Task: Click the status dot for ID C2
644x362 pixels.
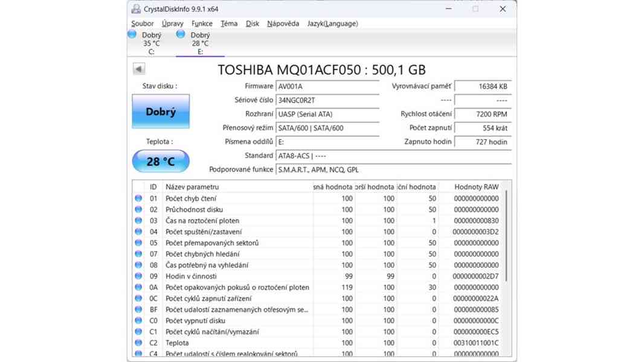Action: coord(138,343)
